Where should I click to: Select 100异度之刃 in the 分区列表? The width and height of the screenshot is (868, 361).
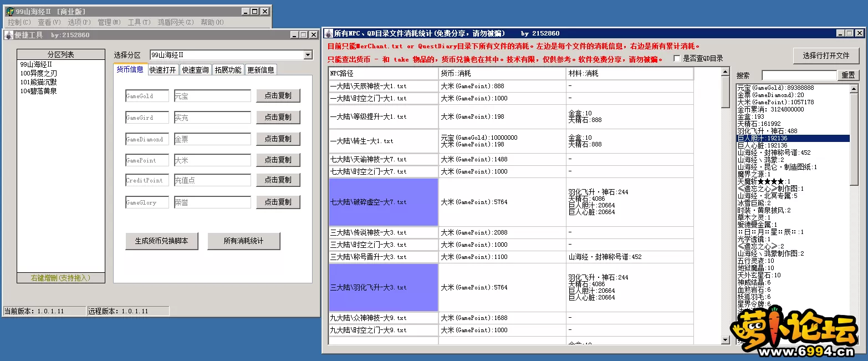[61, 73]
